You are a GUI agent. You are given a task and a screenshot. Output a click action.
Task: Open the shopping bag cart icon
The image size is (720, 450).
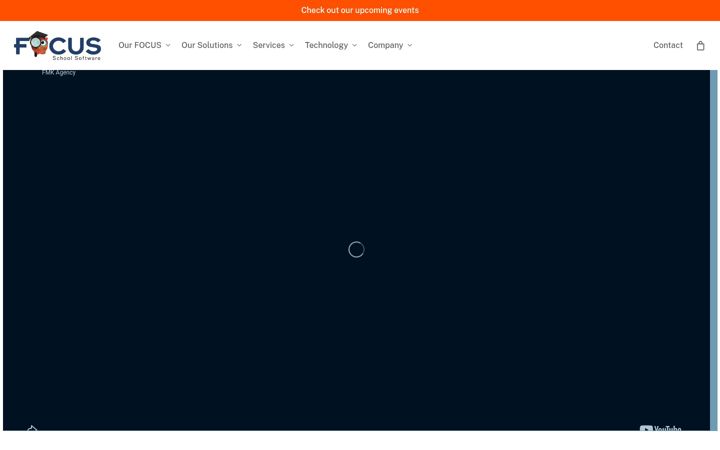tap(700, 45)
